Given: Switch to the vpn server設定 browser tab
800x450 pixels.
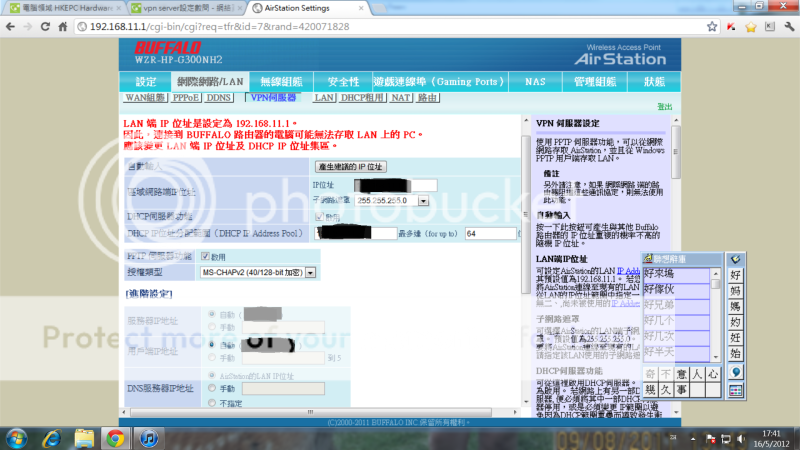Looking at the screenshot, I should click(x=187, y=8).
